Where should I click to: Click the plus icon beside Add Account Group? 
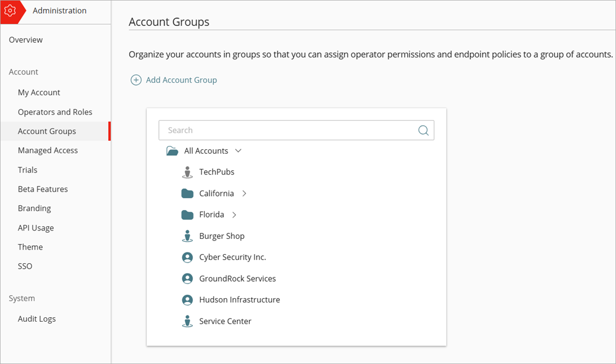pos(136,79)
